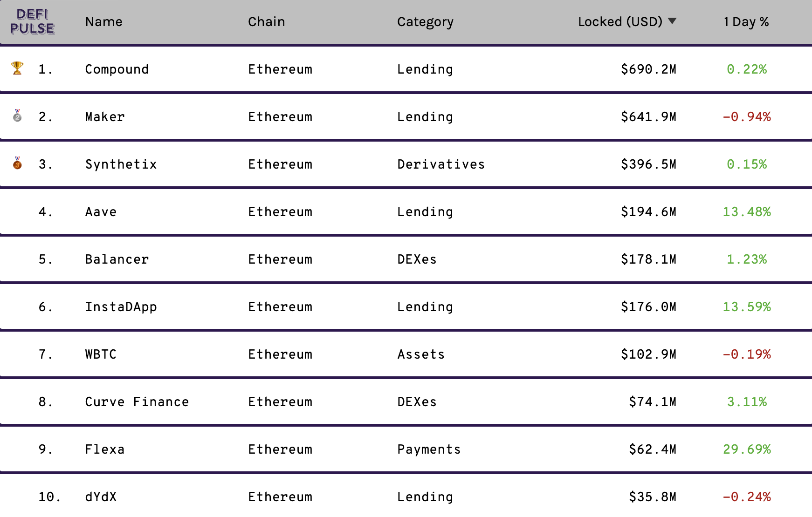Image resolution: width=812 pixels, height=517 pixels.
Task: Open the Maker project link
Action: point(105,117)
